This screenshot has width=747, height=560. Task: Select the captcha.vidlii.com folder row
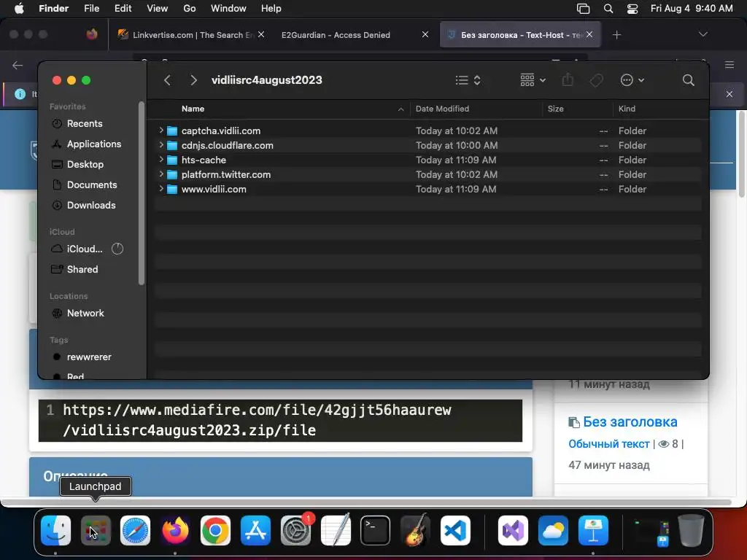pos(427,131)
